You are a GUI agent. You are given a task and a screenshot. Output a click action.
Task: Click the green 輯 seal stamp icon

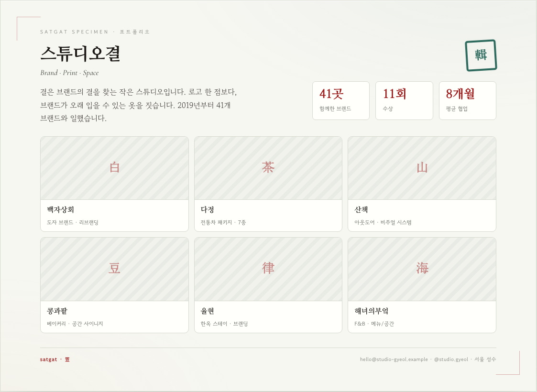click(x=481, y=55)
